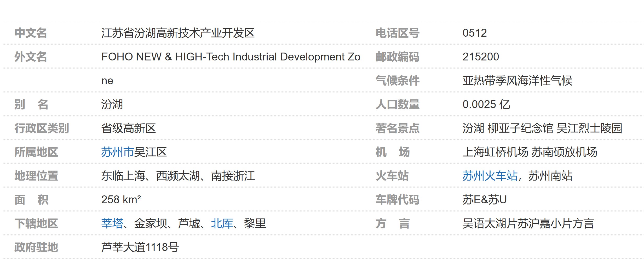Select 东临上海、西濒太湖、南接浙江

pos(178,176)
